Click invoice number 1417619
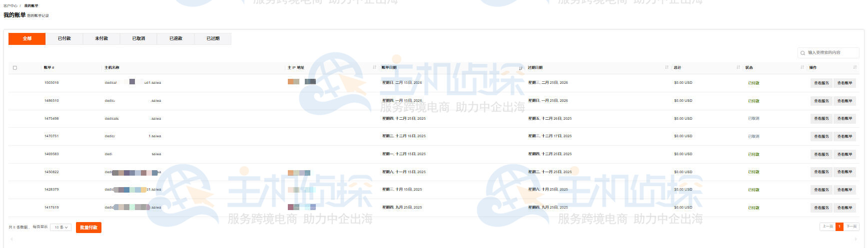The image size is (868, 248). [51, 208]
